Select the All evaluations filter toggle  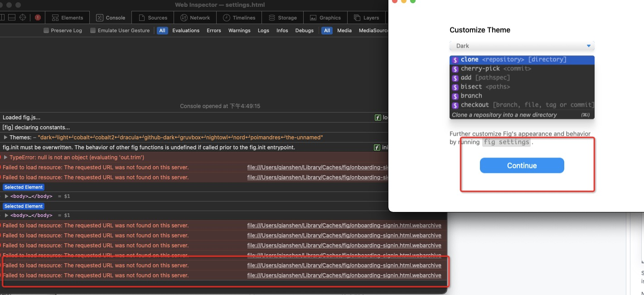pyautogui.click(x=162, y=30)
